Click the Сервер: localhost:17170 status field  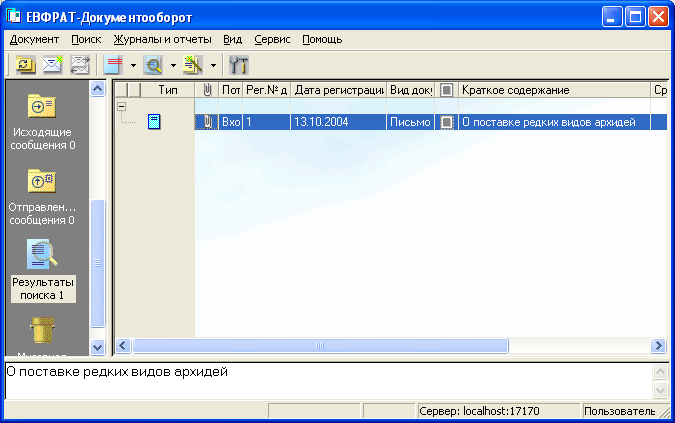click(x=499, y=411)
